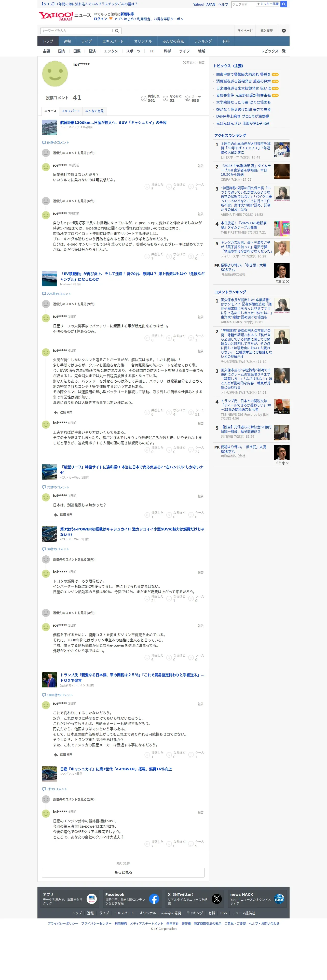Click もっと見る to load more comments

[123, 872]
